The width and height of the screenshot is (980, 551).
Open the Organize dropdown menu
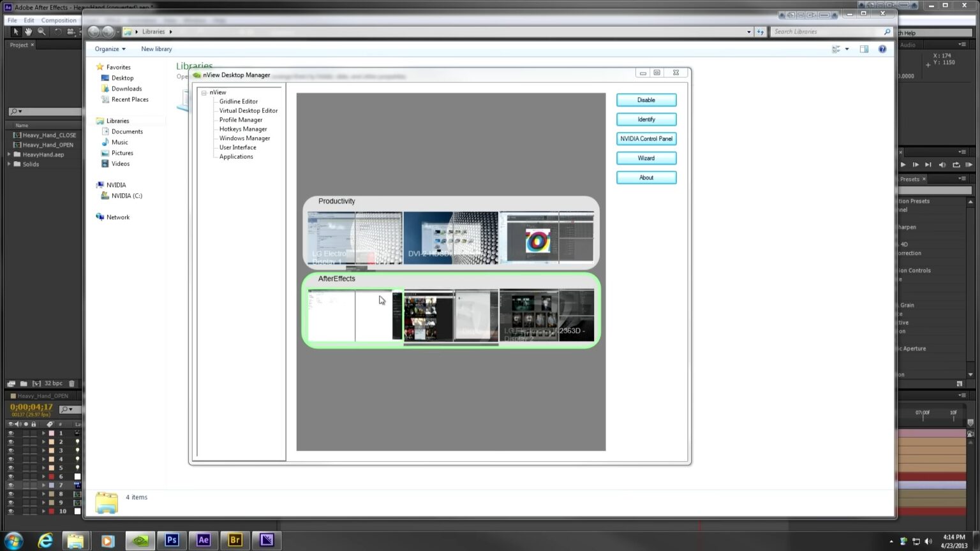click(x=108, y=48)
